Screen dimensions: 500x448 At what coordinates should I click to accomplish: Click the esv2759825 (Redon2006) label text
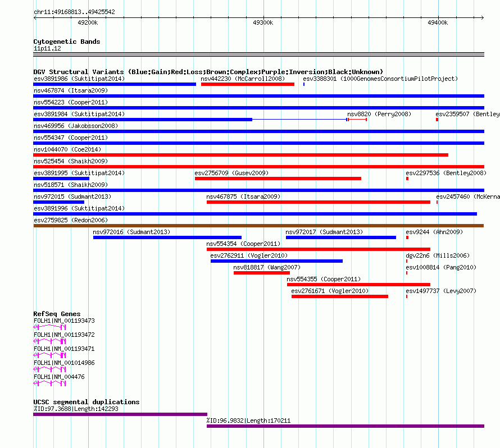pyautogui.click(x=71, y=220)
